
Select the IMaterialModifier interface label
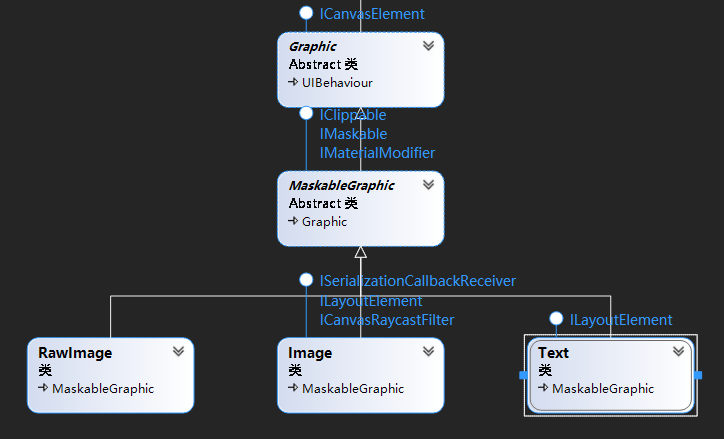(377, 153)
